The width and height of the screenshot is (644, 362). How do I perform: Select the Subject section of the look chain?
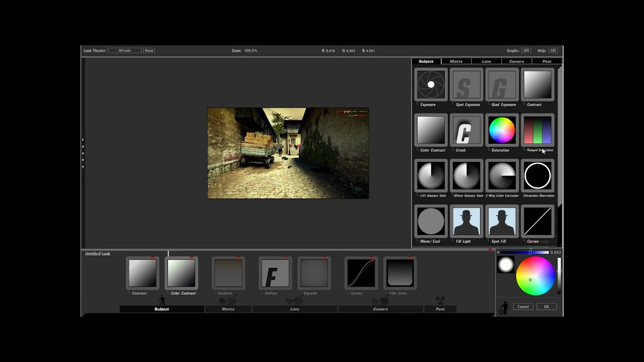(x=162, y=309)
